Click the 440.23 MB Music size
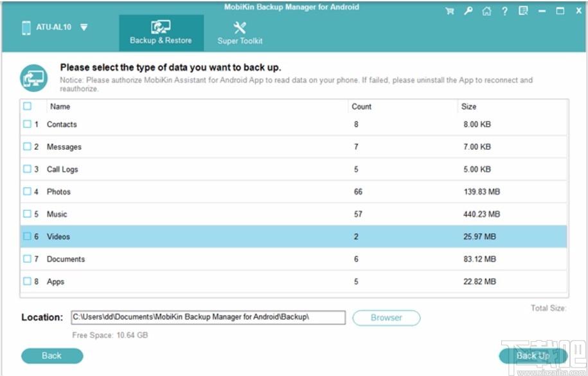The width and height of the screenshot is (588, 376). 481,214
